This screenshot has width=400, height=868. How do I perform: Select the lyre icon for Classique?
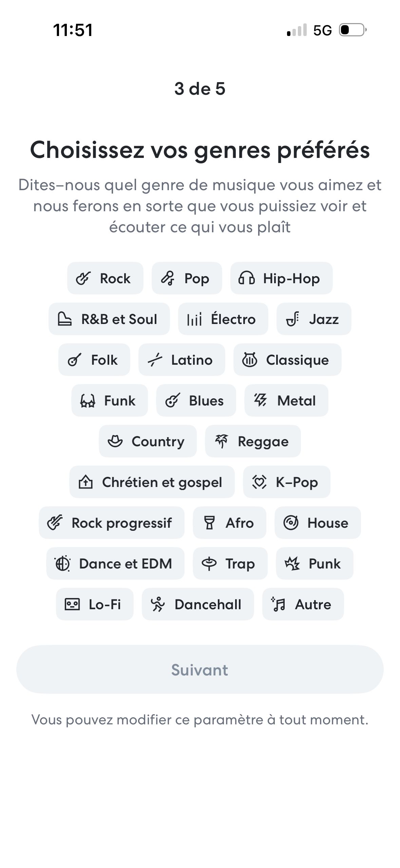click(250, 360)
